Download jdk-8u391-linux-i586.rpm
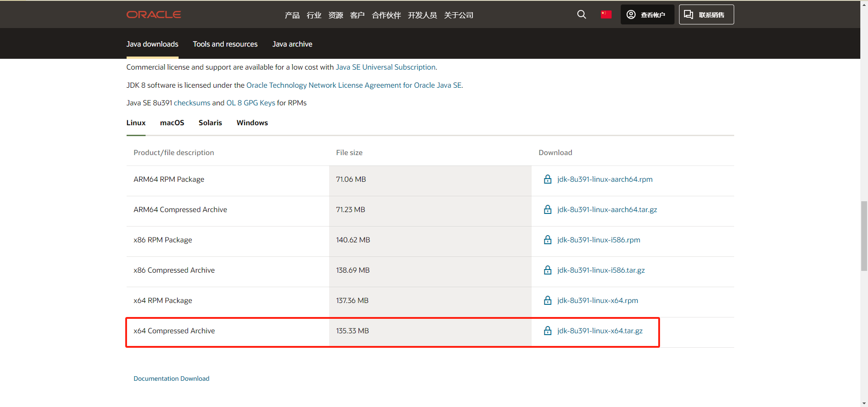 (599, 240)
